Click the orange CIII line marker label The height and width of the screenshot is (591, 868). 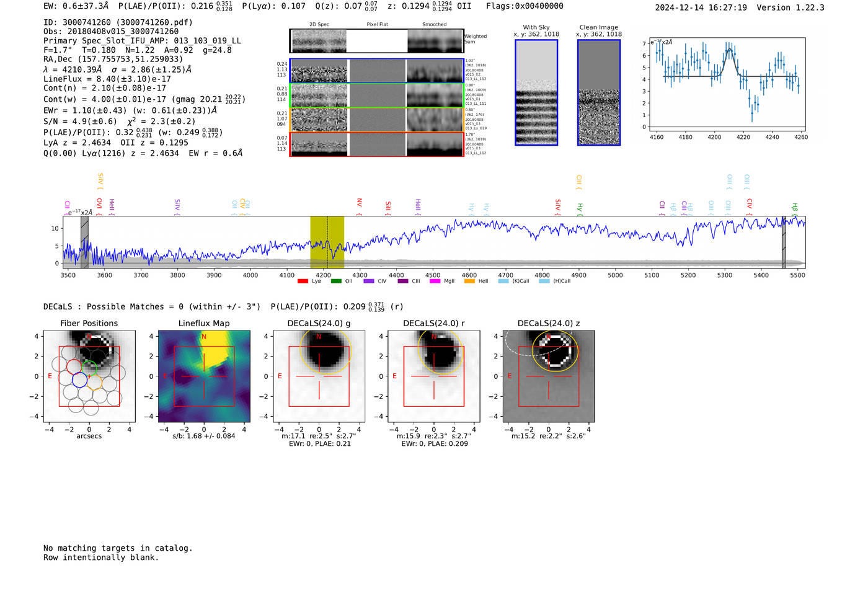tap(578, 181)
